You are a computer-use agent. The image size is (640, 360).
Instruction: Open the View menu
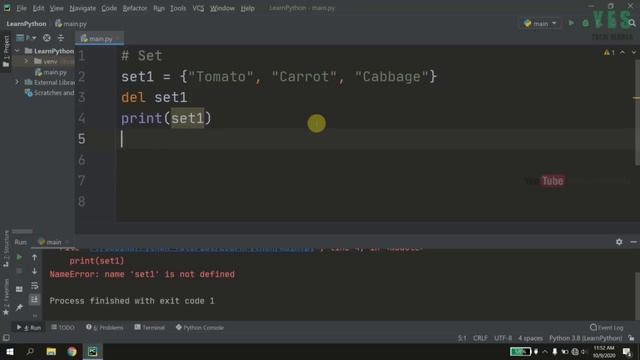click(x=56, y=8)
